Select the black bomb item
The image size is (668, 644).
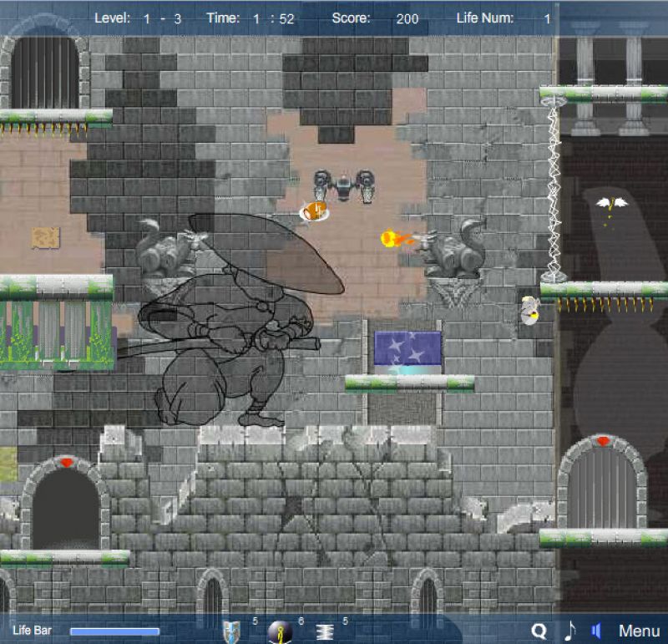tap(280, 632)
